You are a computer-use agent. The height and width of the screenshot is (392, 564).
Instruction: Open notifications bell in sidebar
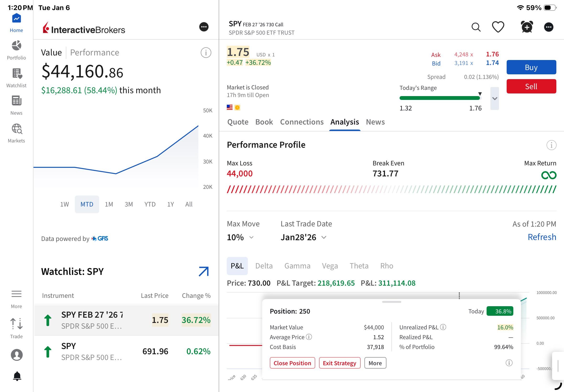[x=17, y=376]
